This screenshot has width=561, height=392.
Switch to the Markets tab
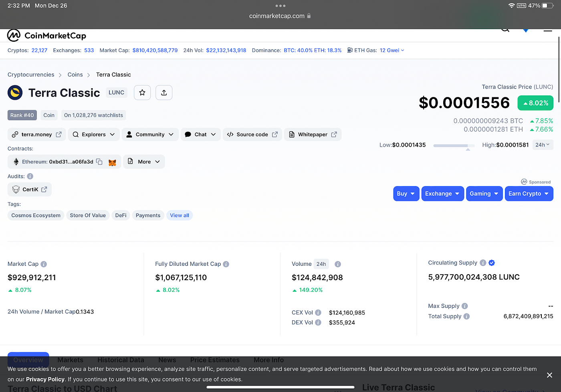(x=70, y=360)
